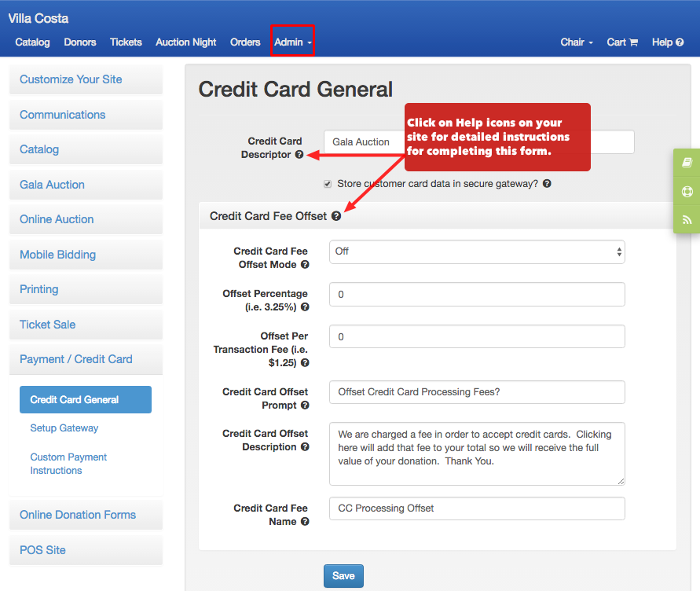Click help icon next to Credit Card Fee Offset heading
Screen dimensions: 700x591
336,216
